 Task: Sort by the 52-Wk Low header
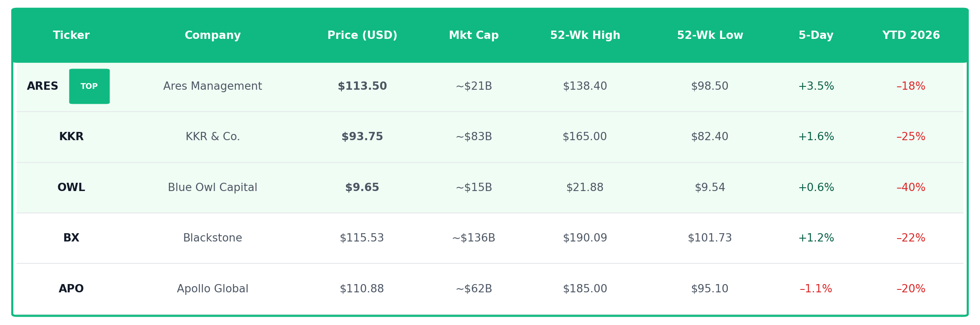click(710, 36)
